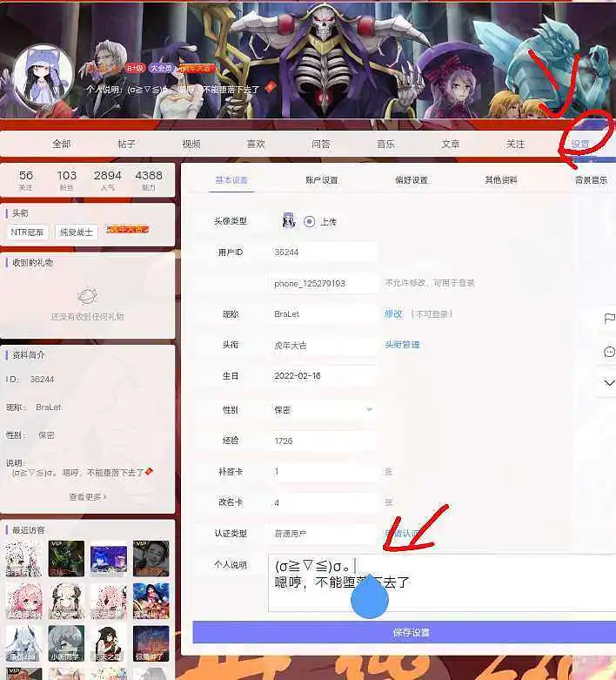Viewport: 616px width, 680px height.
Task: Open the blue-purple visitor avatar in top row
Action: 109,559
